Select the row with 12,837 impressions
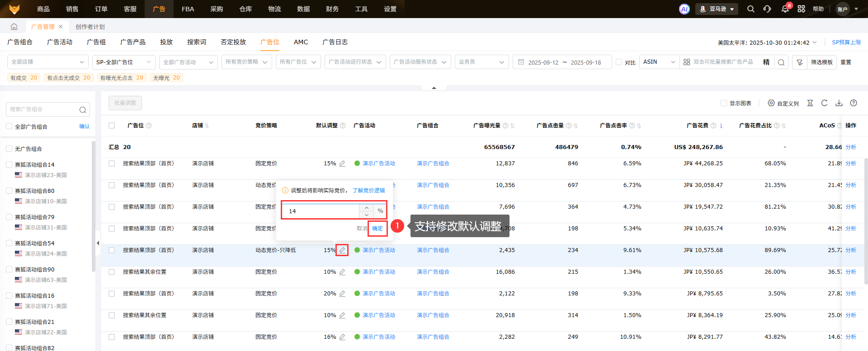 pos(112,164)
